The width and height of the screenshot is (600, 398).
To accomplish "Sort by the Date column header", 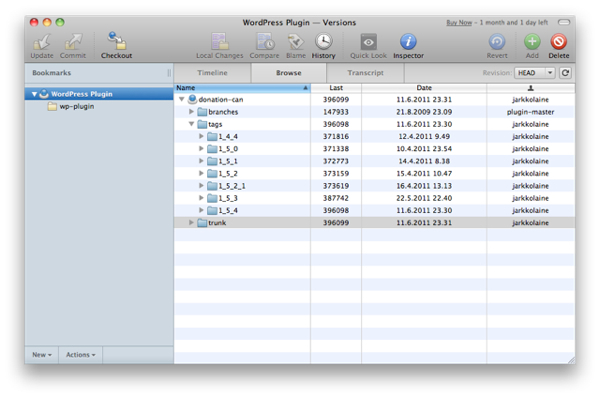I will (424, 88).
